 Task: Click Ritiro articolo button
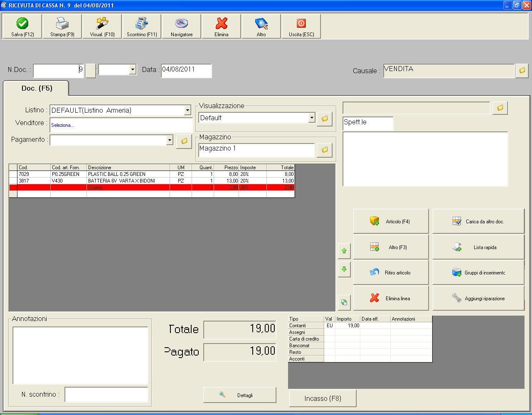point(391,273)
